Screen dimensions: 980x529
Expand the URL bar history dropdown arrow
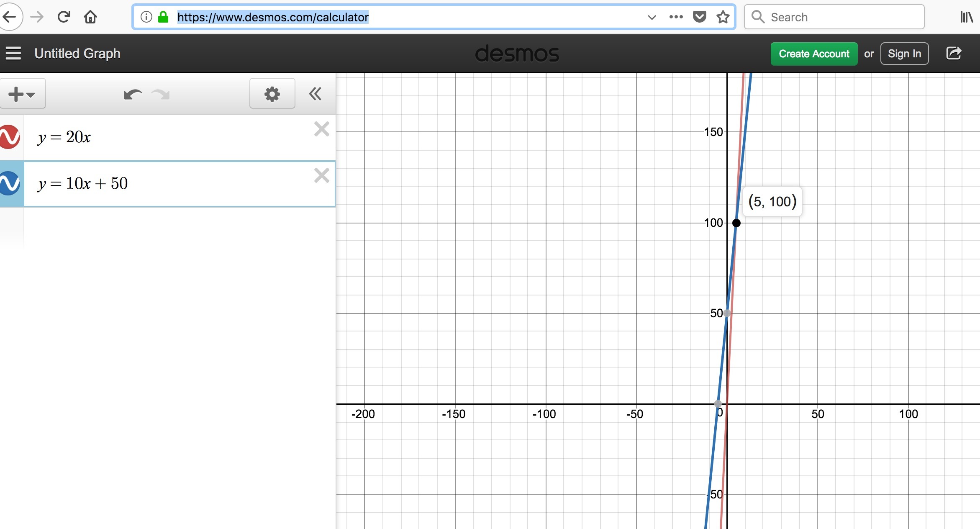(652, 17)
